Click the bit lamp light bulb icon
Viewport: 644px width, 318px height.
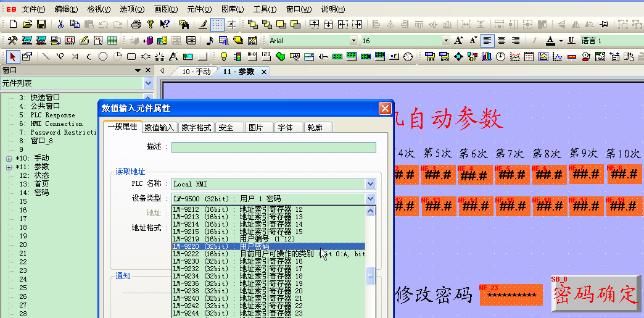(224, 57)
